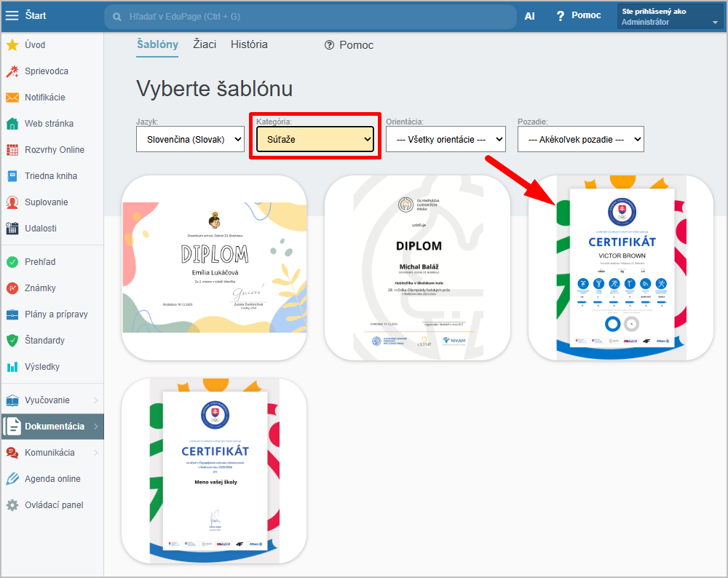Image resolution: width=728 pixels, height=578 pixels.
Task: Select the Victor Brown Certifikát template
Action: pyautogui.click(x=621, y=268)
